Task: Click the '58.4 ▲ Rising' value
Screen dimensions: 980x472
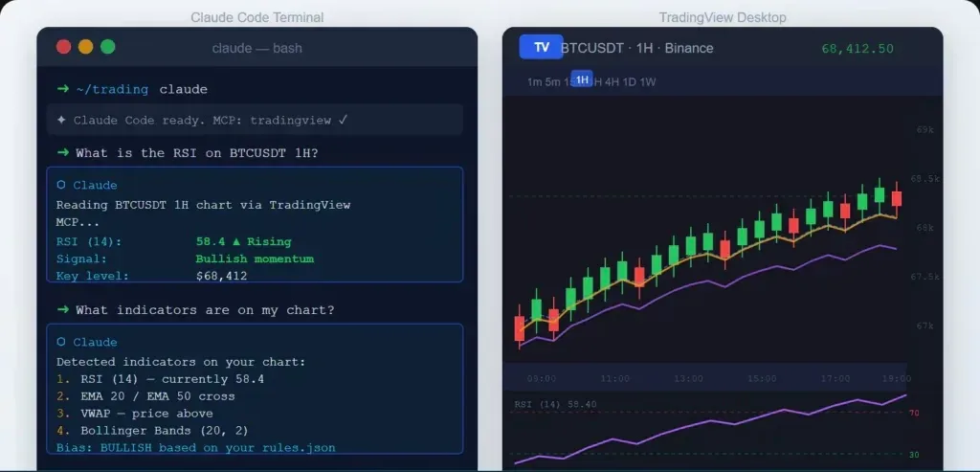Action: 244,242
